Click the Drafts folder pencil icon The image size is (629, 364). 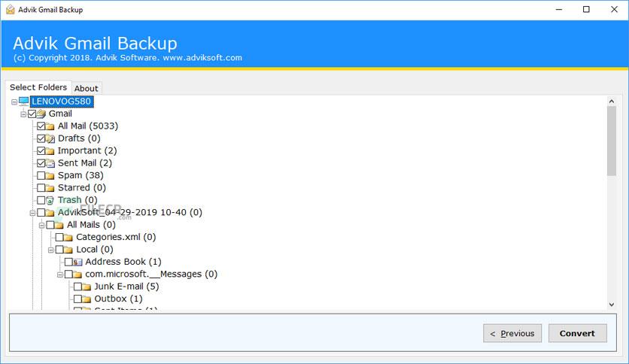pyautogui.click(x=50, y=138)
